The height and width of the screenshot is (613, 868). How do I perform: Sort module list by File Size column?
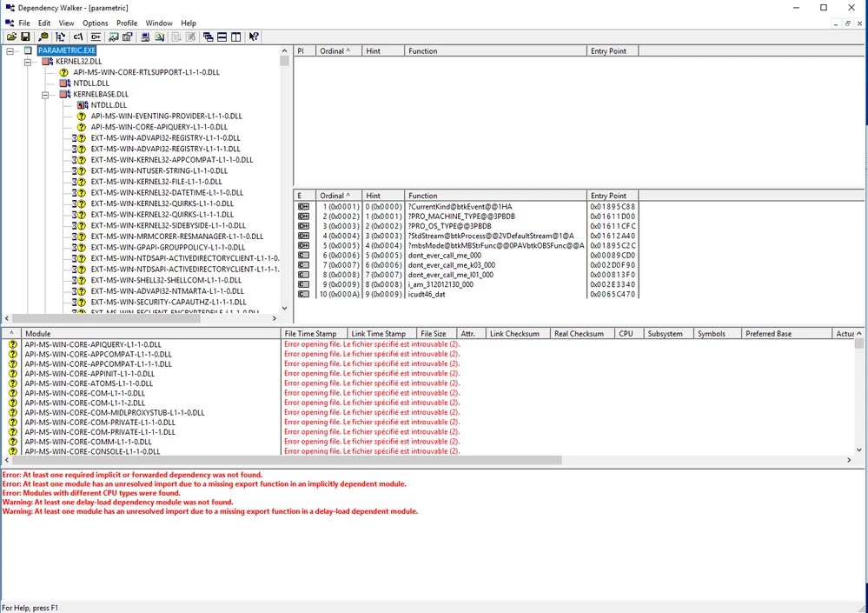click(434, 333)
